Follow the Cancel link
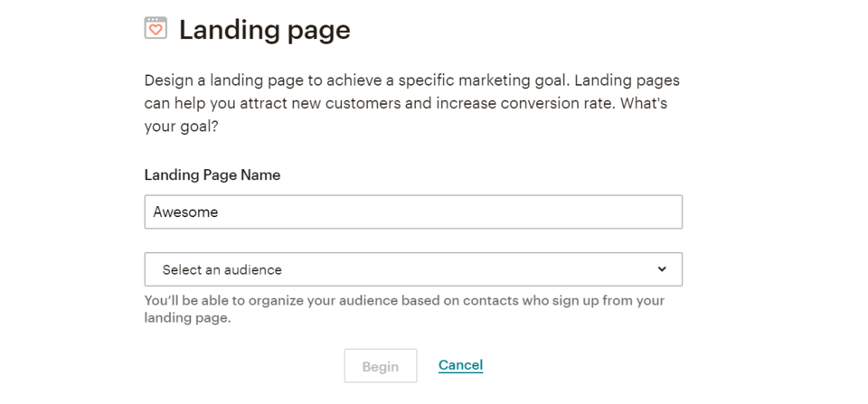 pyautogui.click(x=460, y=365)
